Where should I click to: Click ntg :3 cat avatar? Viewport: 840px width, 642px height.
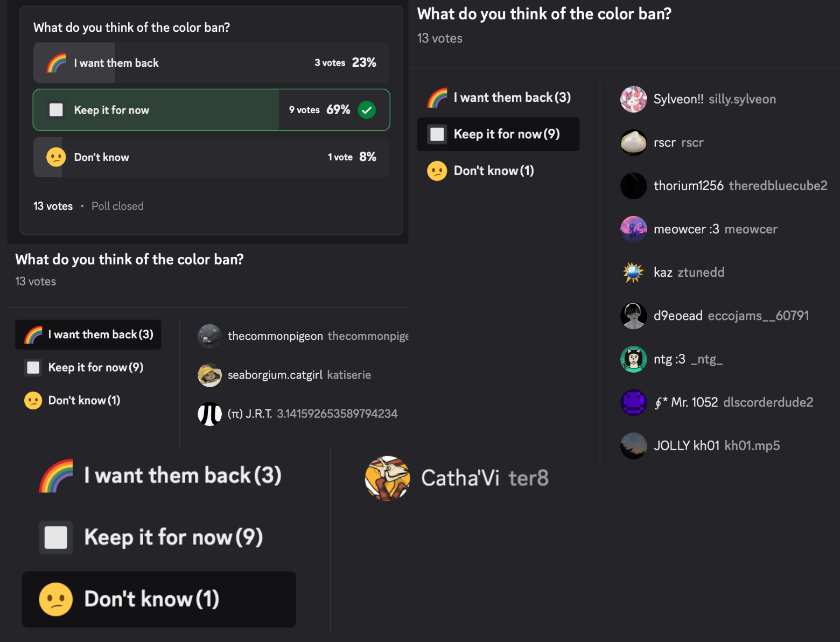coord(633,359)
